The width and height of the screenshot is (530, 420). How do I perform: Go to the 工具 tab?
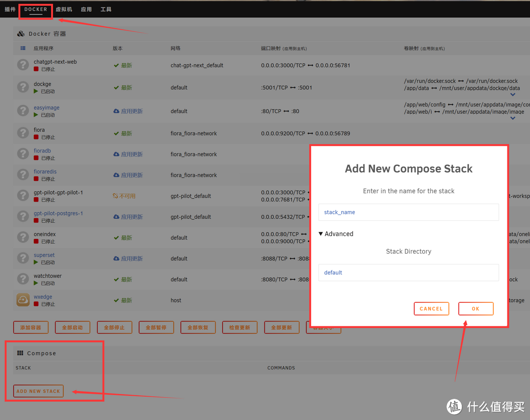coord(106,9)
